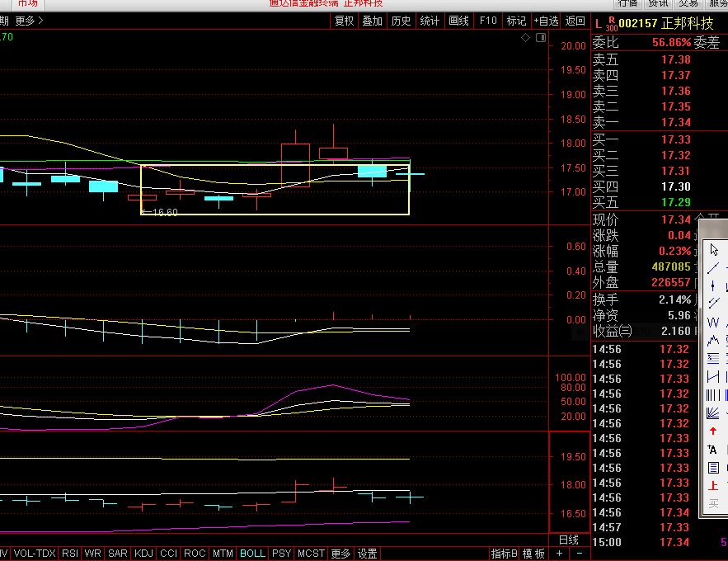Open 叠加 overlay option
The height and width of the screenshot is (561, 728).
tap(373, 21)
